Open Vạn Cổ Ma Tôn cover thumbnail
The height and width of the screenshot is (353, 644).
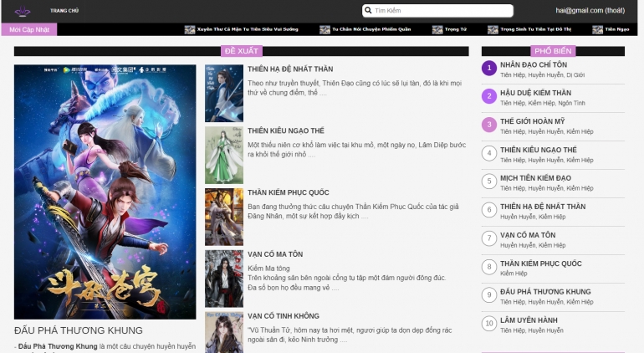tap(224, 279)
